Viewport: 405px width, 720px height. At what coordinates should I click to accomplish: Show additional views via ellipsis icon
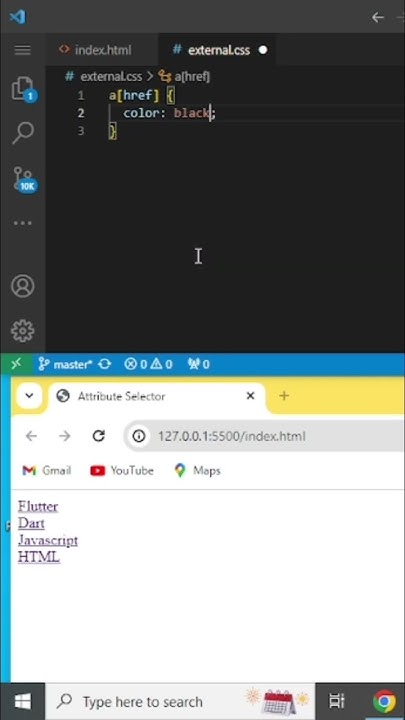click(22, 223)
